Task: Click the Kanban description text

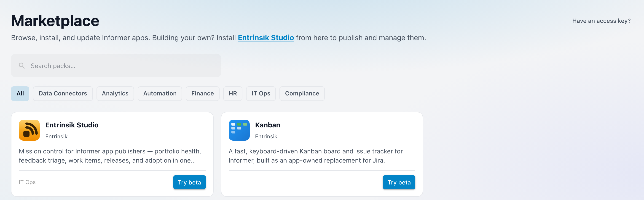Action: pos(316,155)
